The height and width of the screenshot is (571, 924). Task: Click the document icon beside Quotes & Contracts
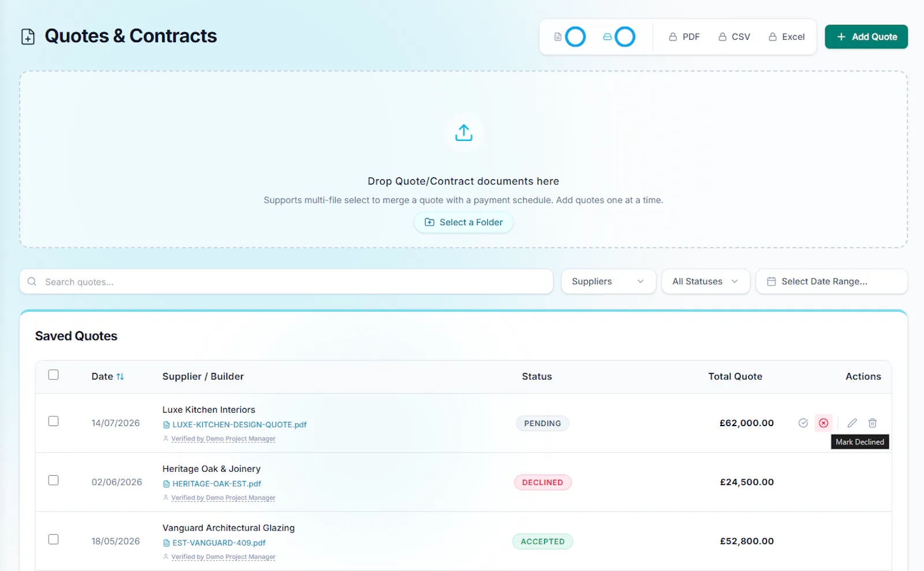[x=28, y=36]
